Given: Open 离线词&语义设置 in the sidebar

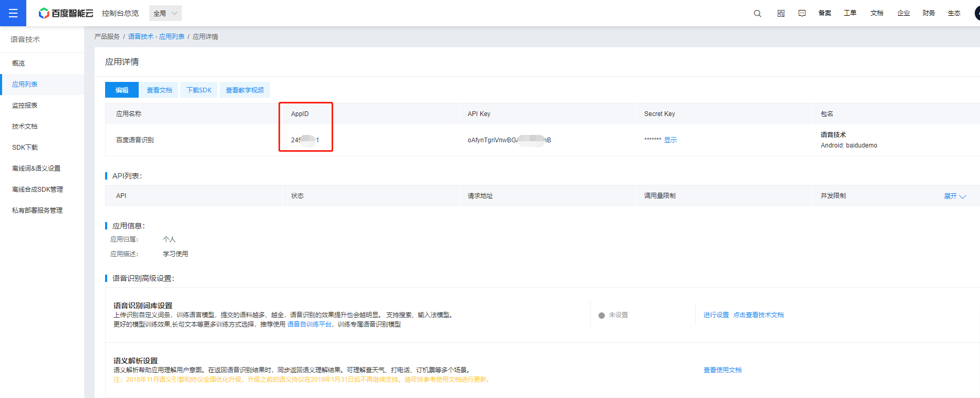Looking at the screenshot, I should (x=42, y=168).
